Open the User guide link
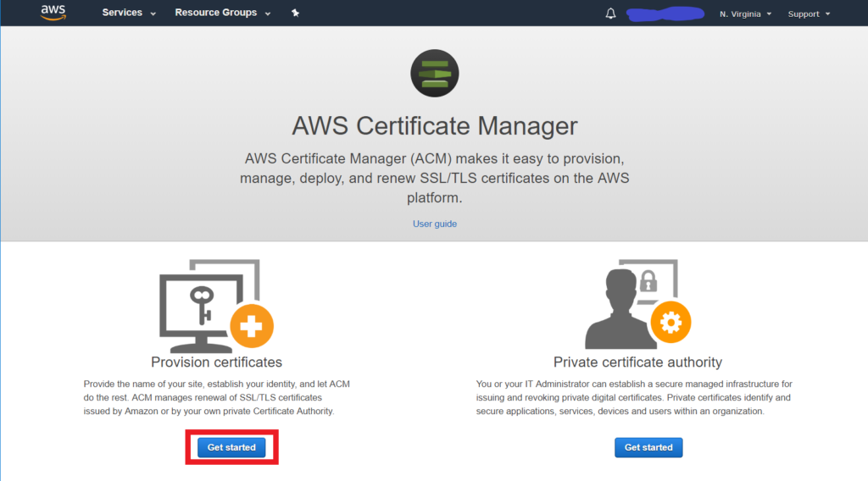The image size is (868, 481). tap(435, 224)
